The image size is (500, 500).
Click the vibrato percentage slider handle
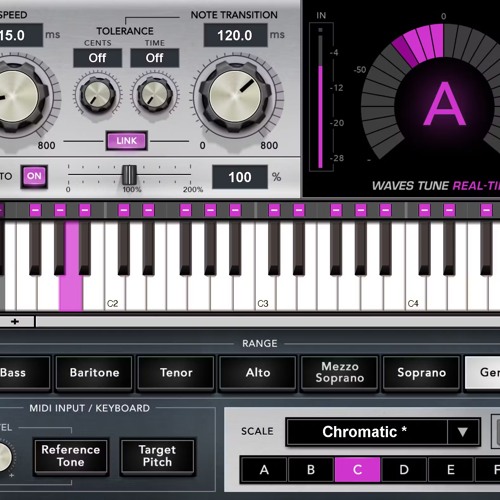pyautogui.click(x=129, y=175)
